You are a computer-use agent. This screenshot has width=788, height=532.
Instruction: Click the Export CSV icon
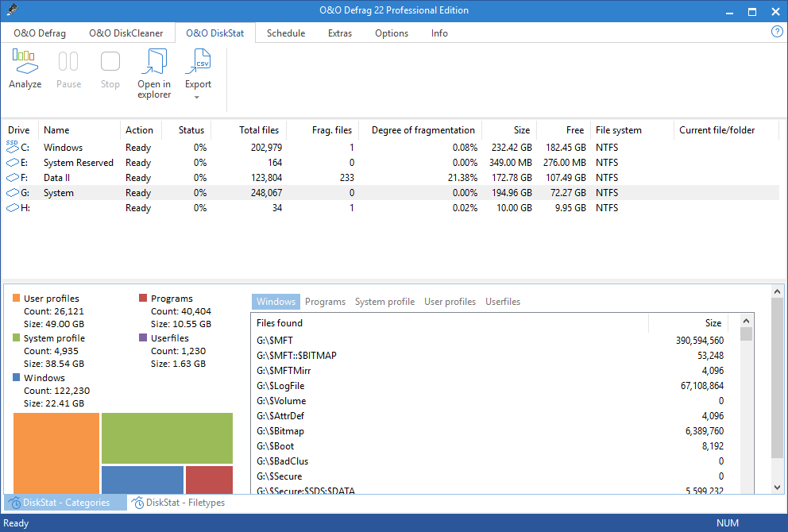tap(198, 61)
